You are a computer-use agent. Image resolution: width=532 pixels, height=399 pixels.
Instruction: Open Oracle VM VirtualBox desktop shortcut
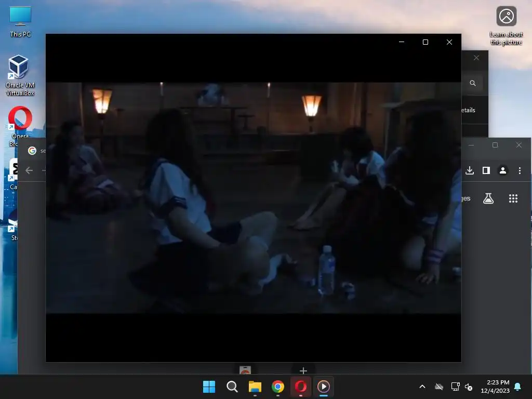point(20,75)
